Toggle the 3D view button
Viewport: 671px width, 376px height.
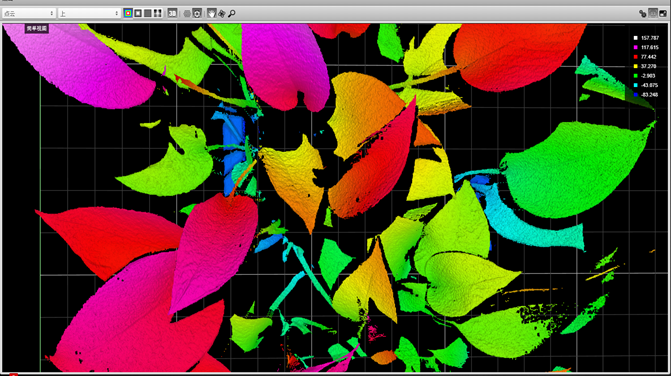pyautogui.click(x=172, y=13)
